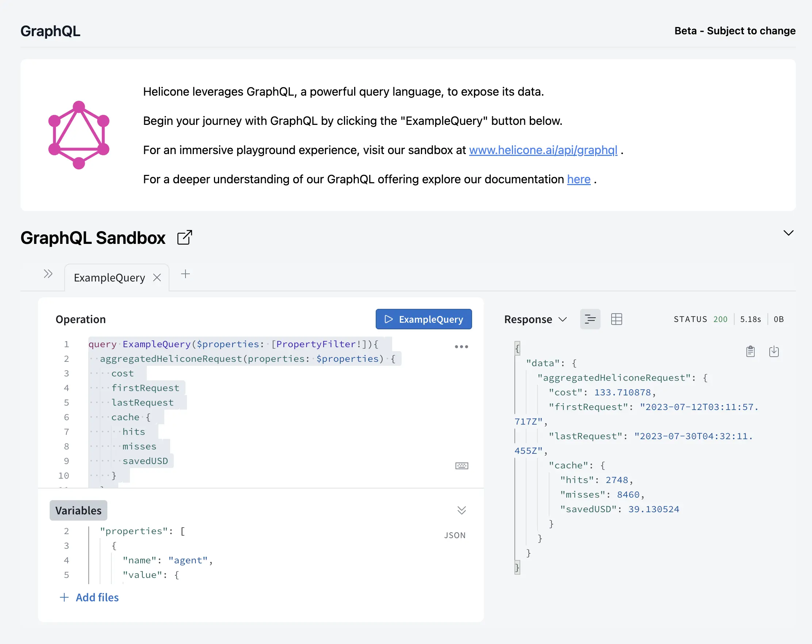Switch response view to table layout
Screen dimensions: 812x644
tap(617, 319)
